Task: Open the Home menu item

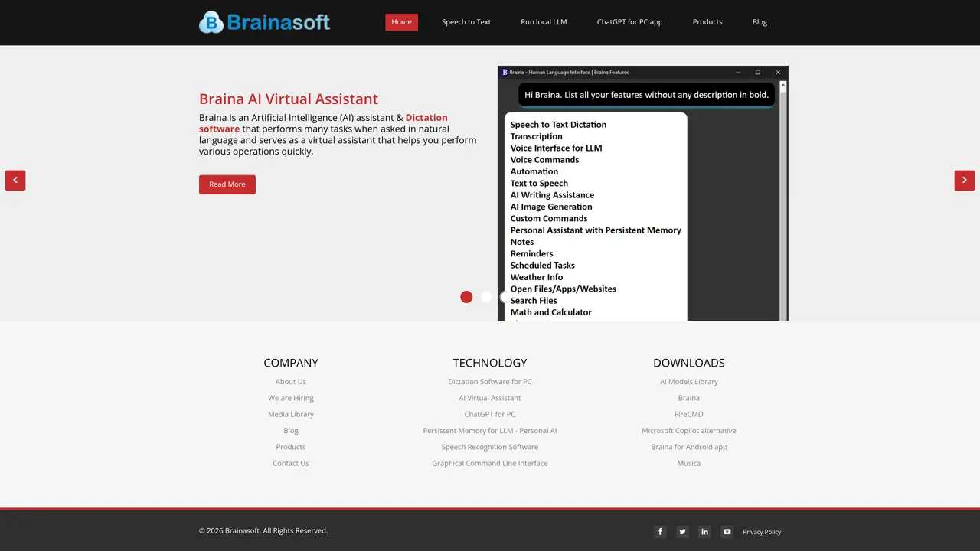Action: pos(401,22)
